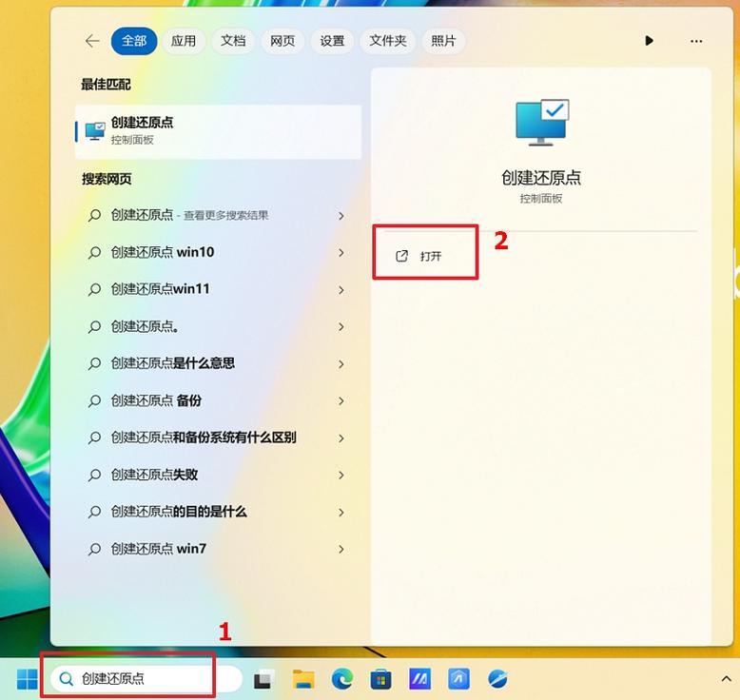Open the blue globe browser icon on taskbar

pyautogui.click(x=497, y=679)
